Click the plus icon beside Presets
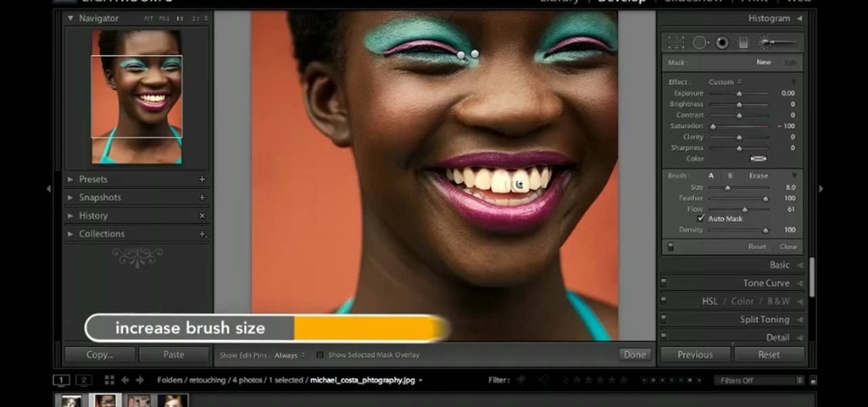Screen dimensions: 868x407 [202, 180]
